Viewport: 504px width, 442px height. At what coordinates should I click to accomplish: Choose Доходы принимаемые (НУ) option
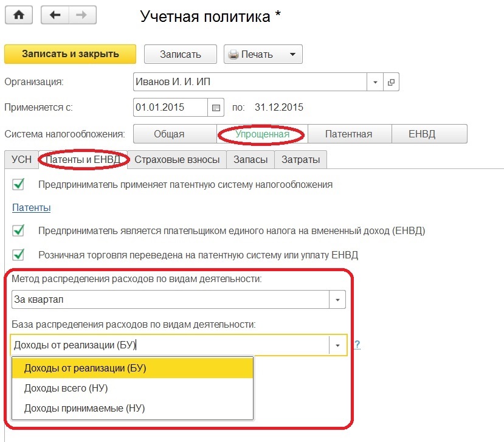point(133,408)
